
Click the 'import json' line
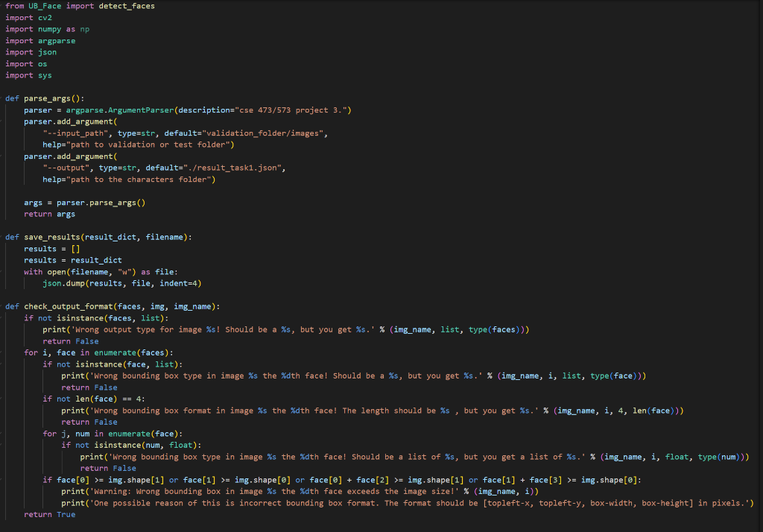click(31, 52)
